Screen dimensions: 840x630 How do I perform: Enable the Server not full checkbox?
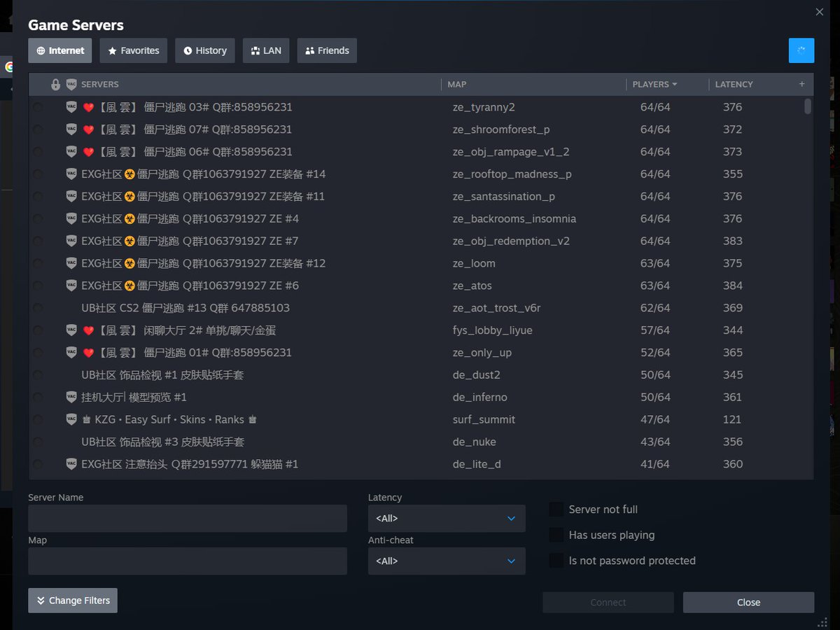pyautogui.click(x=556, y=510)
